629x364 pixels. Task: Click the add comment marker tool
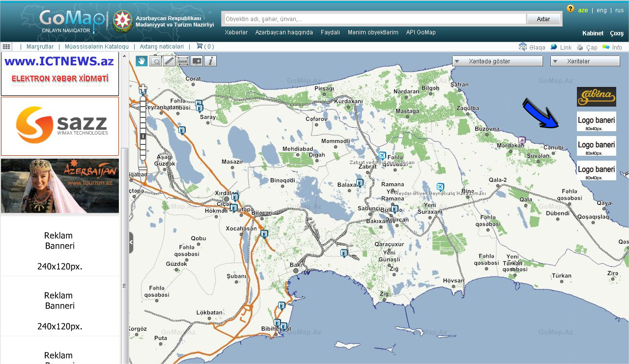(197, 61)
